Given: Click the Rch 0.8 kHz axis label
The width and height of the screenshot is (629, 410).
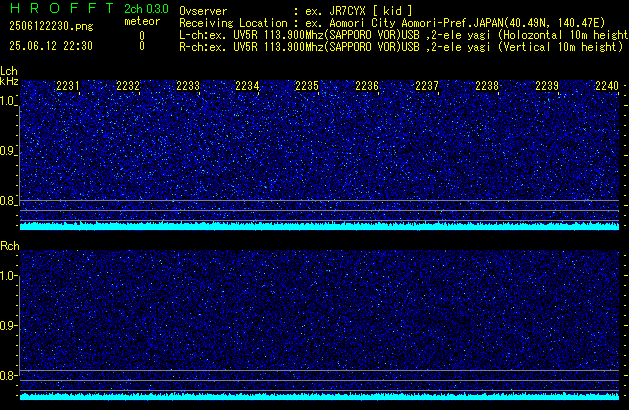Looking at the screenshot, I should [x=8, y=375].
